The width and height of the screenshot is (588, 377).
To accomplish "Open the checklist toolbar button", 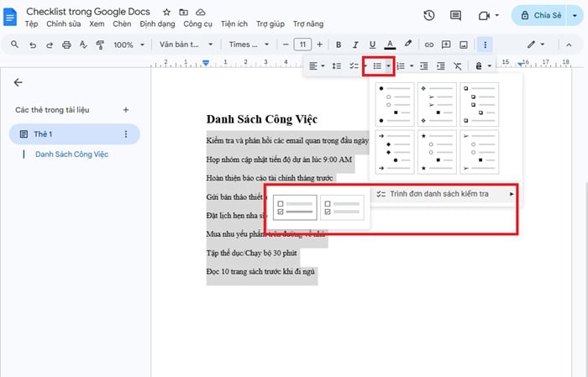I will 354,65.
